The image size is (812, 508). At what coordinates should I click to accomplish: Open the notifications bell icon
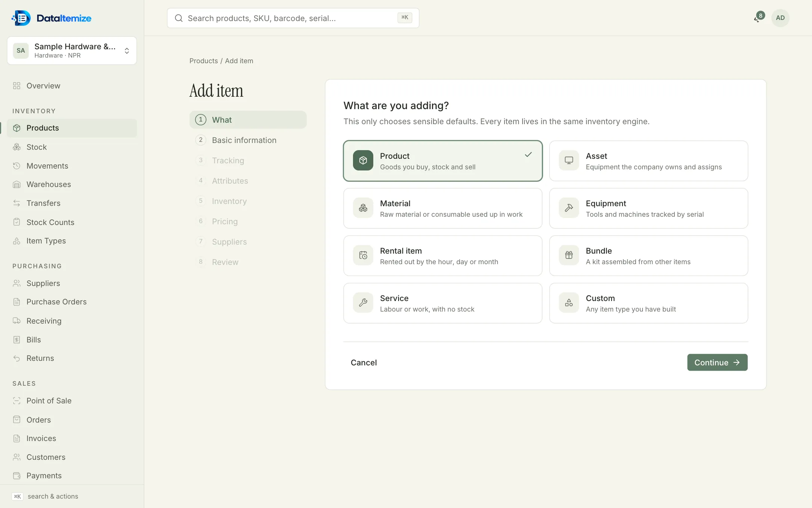pyautogui.click(x=757, y=18)
